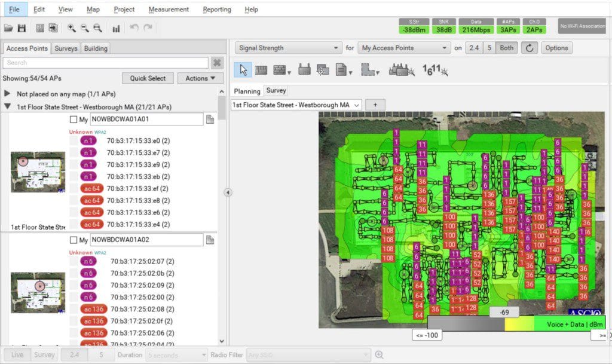The width and height of the screenshot is (612, 364).
Task: Select the 2.4 band toggle in visualization bar
Action: point(474,48)
